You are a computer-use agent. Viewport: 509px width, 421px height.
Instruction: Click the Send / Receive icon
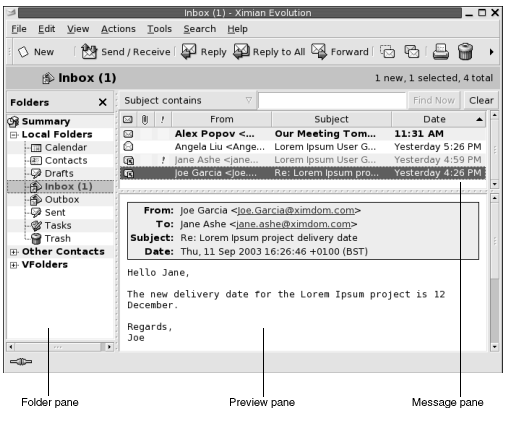tap(89, 52)
